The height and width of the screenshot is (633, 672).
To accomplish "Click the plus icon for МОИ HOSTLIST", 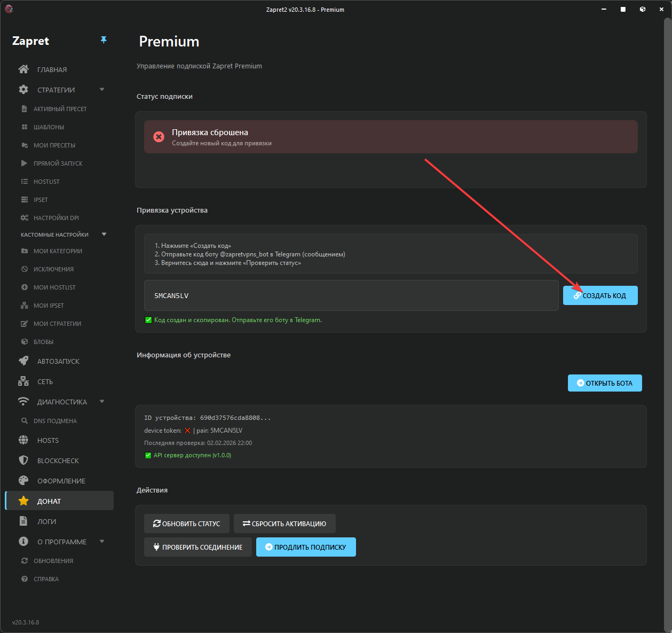I will pos(24,287).
